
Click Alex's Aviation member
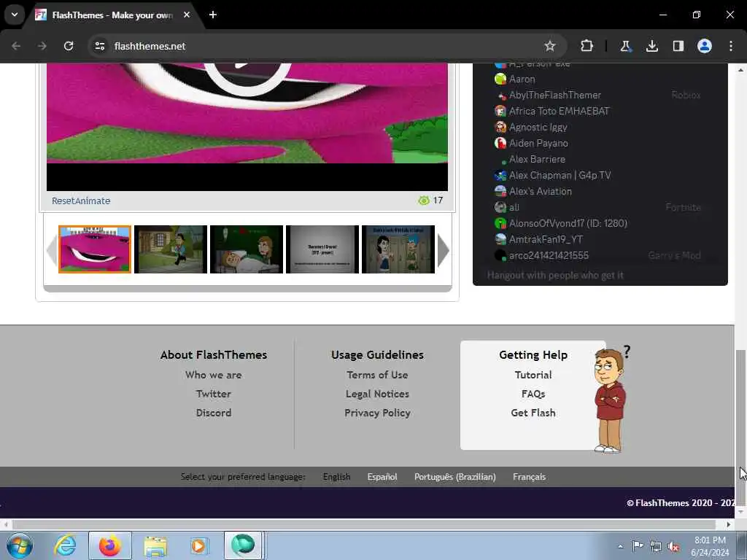541,192
